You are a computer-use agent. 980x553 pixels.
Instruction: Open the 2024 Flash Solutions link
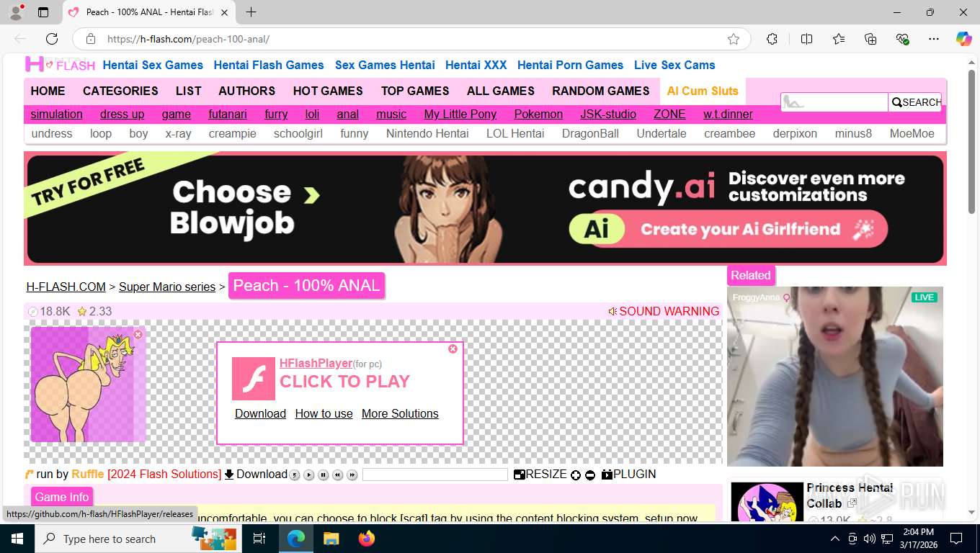164,474
